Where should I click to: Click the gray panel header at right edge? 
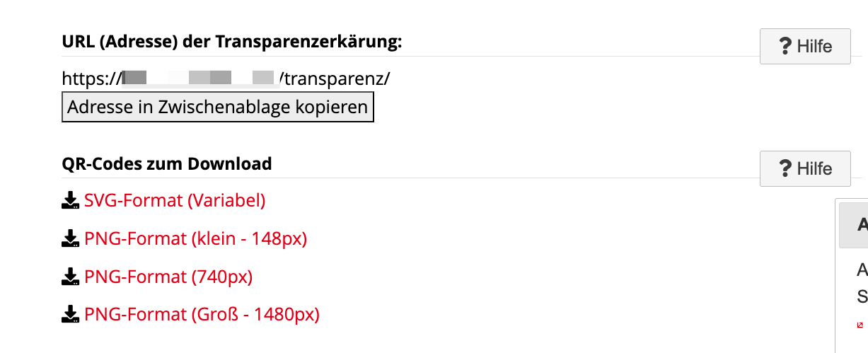(855, 225)
